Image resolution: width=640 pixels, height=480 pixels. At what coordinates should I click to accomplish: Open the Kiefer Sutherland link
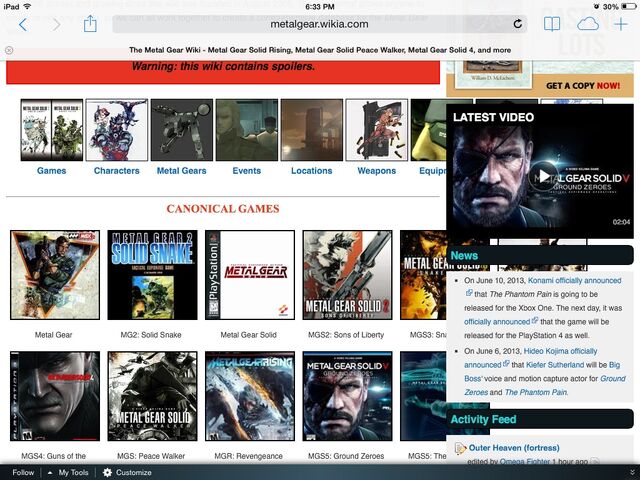[x=555, y=364]
